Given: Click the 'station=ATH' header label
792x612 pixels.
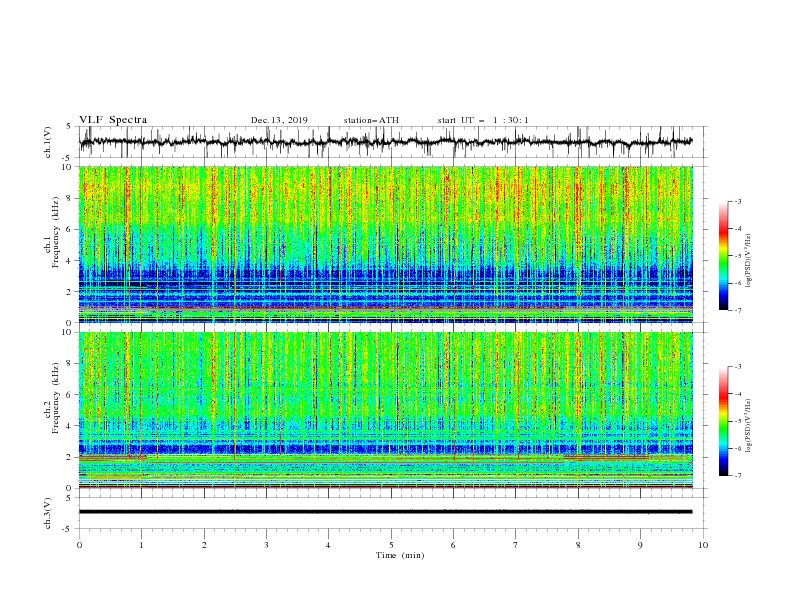Looking at the screenshot, I should pos(371,120).
